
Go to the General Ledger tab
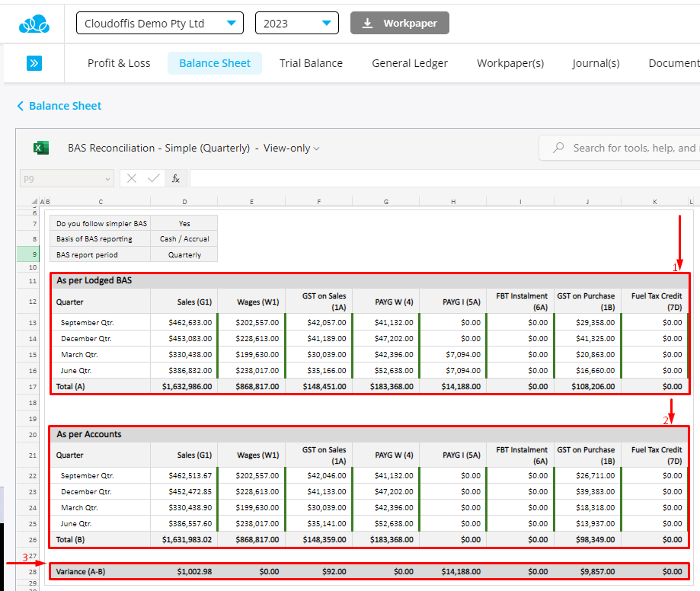pos(410,63)
